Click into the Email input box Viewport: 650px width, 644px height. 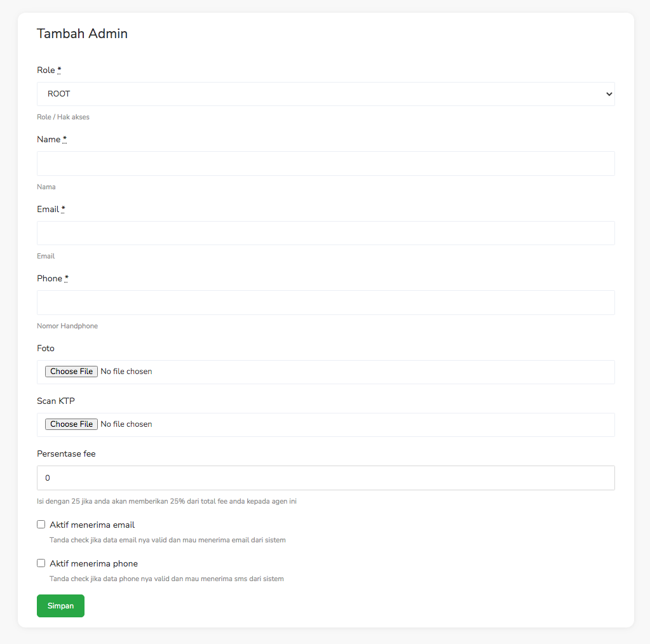click(325, 233)
